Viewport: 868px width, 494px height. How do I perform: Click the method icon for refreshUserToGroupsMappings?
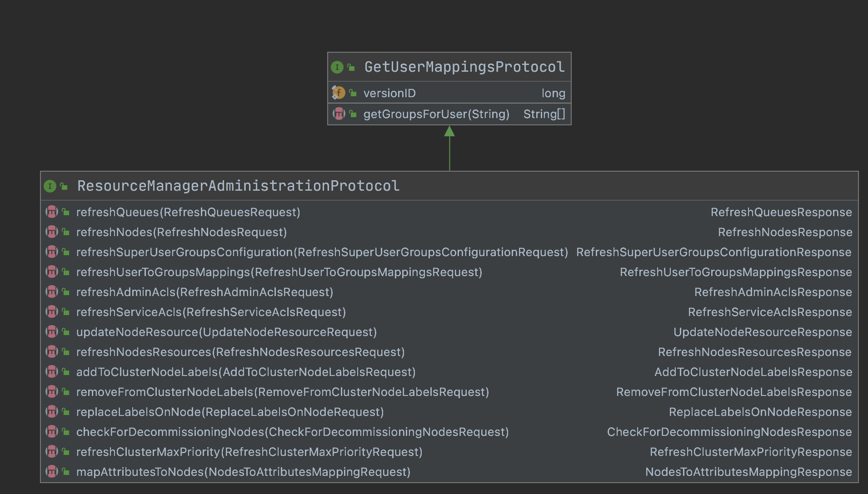(52, 272)
